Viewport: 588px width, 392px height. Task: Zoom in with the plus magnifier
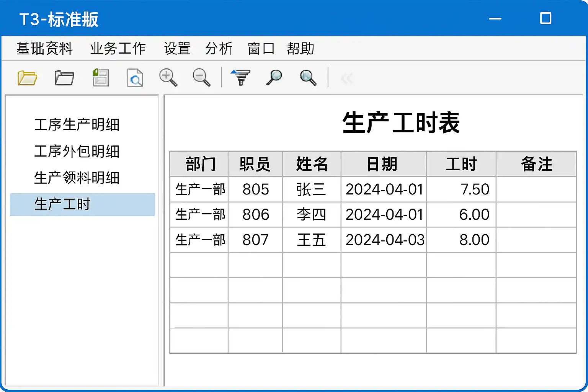tap(168, 77)
